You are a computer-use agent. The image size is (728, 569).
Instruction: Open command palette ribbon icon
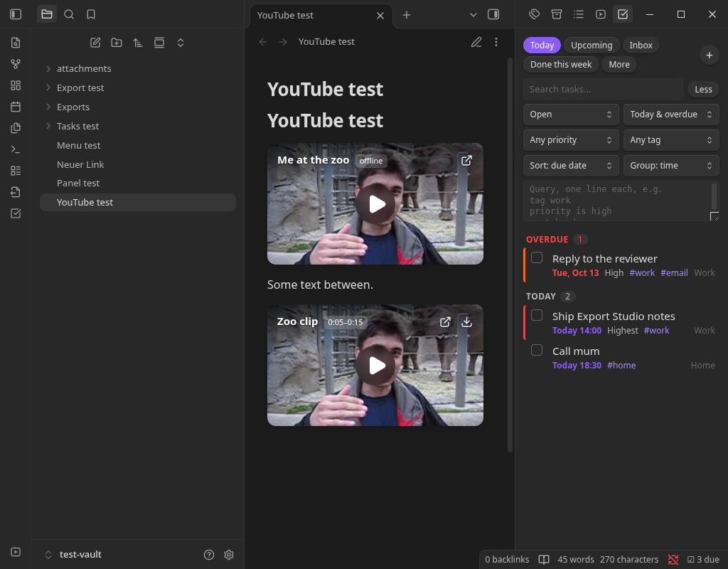[x=16, y=149]
